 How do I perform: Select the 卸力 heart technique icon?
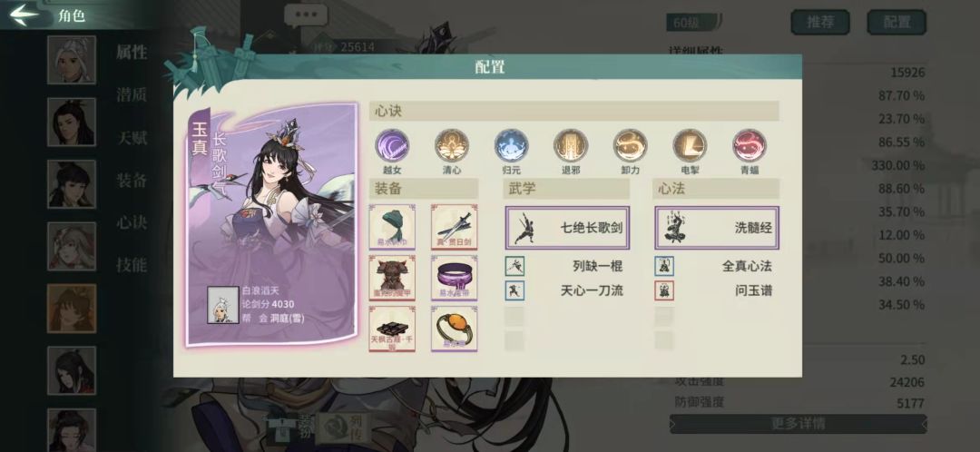630,145
